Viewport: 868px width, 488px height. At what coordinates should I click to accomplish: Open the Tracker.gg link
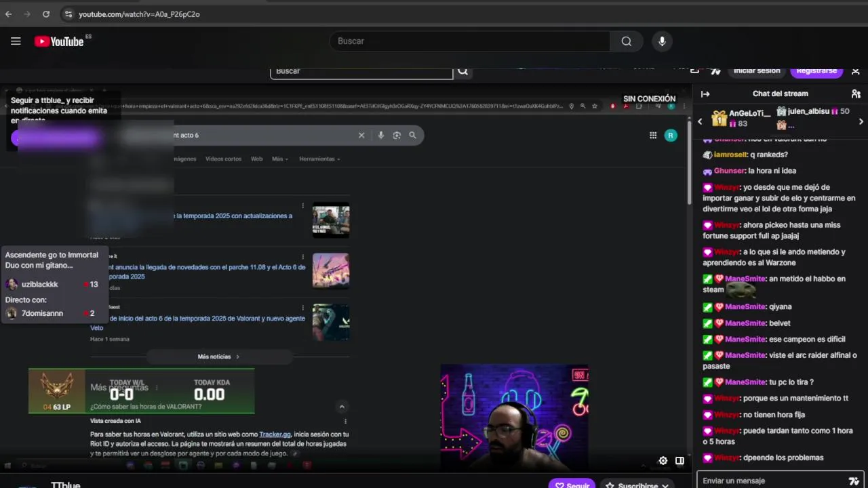pos(275,434)
